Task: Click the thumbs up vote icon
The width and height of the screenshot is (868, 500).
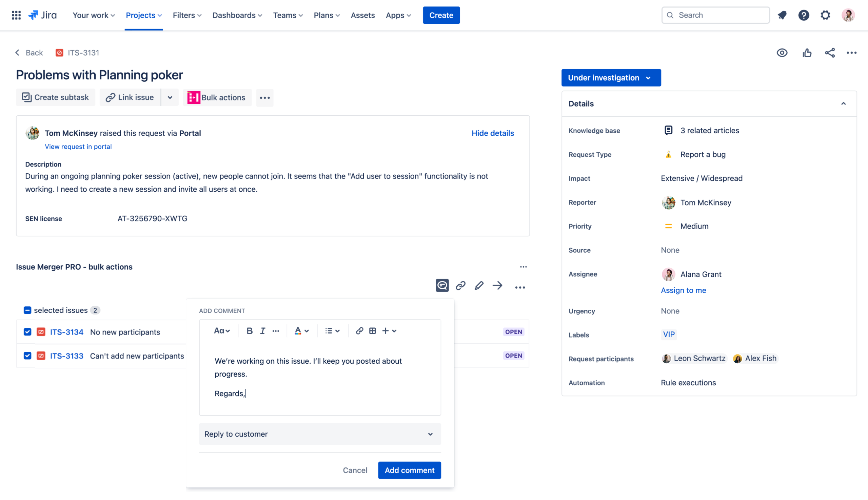Action: pyautogui.click(x=807, y=53)
